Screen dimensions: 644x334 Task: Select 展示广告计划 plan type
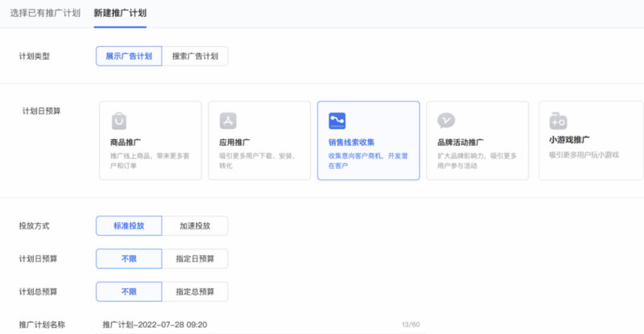129,56
